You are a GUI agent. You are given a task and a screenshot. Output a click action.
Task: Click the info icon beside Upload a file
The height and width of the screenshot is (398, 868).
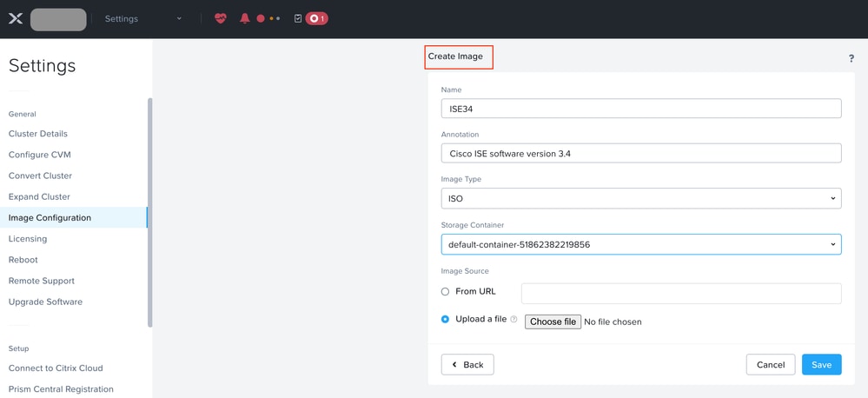[514, 320]
